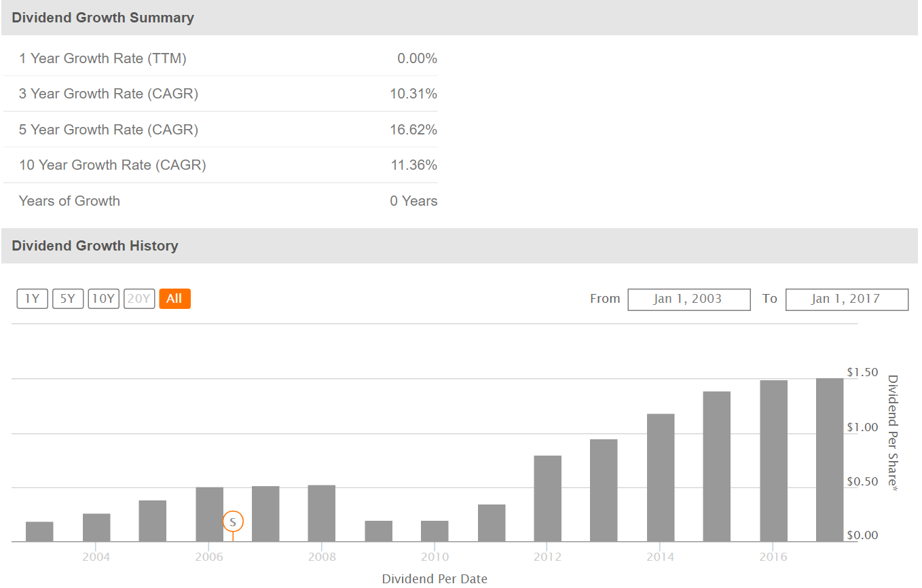The width and height of the screenshot is (922, 588).
Task: Click the Dividend Per Share axis title
Action: tap(893, 434)
